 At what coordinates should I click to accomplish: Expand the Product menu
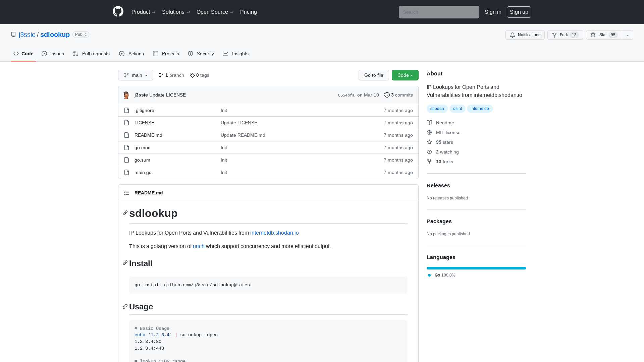pyautogui.click(x=143, y=12)
